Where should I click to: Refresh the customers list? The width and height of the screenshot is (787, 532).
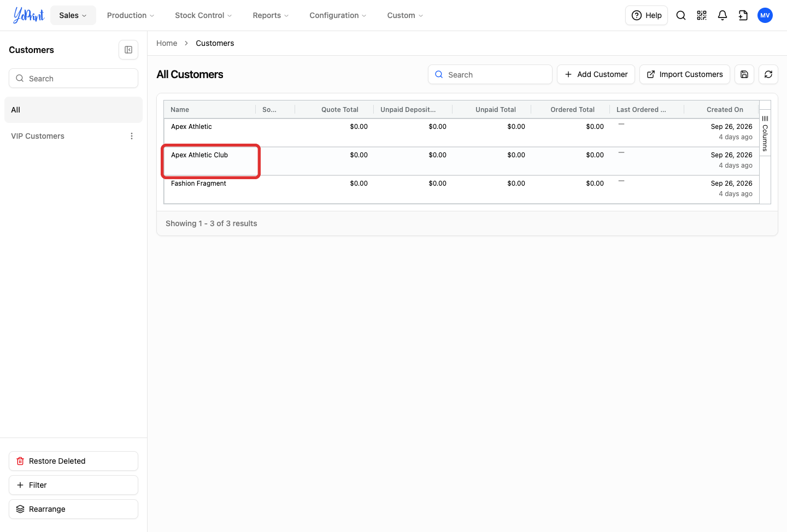coord(768,74)
